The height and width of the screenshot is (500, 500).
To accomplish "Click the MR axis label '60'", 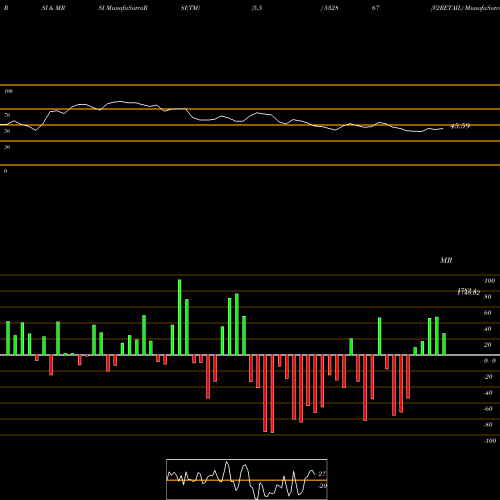I will click(488, 313).
